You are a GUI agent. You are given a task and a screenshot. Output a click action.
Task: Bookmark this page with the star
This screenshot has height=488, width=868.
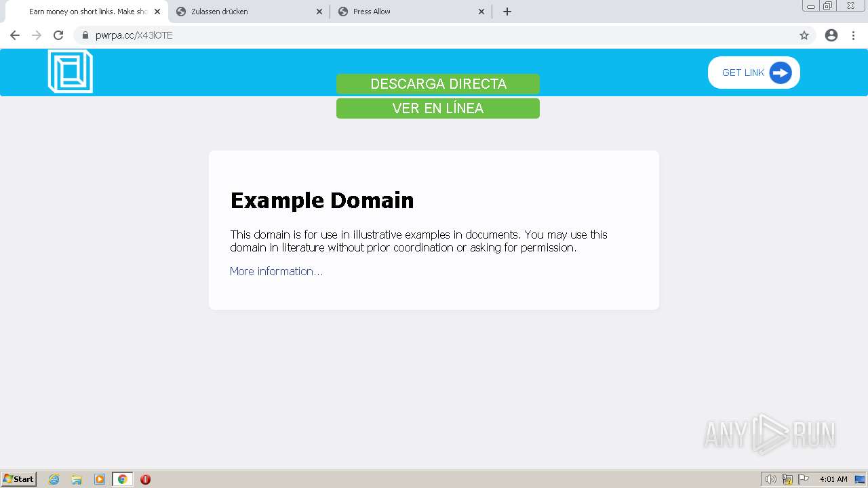pyautogui.click(x=804, y=35)
